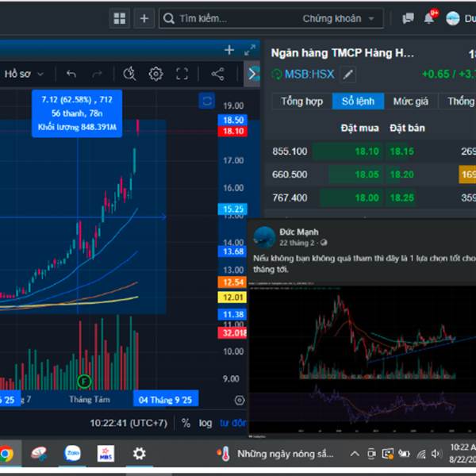Open the volume speaker tray icon
476x476 pixels.
click(x=436, y=454)
